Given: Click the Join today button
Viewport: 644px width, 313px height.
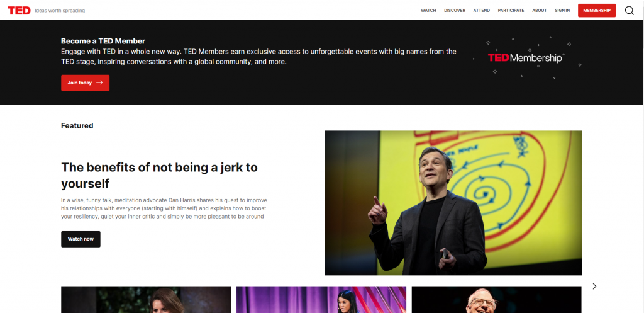Looking at the screenshot, I should 85,83.
